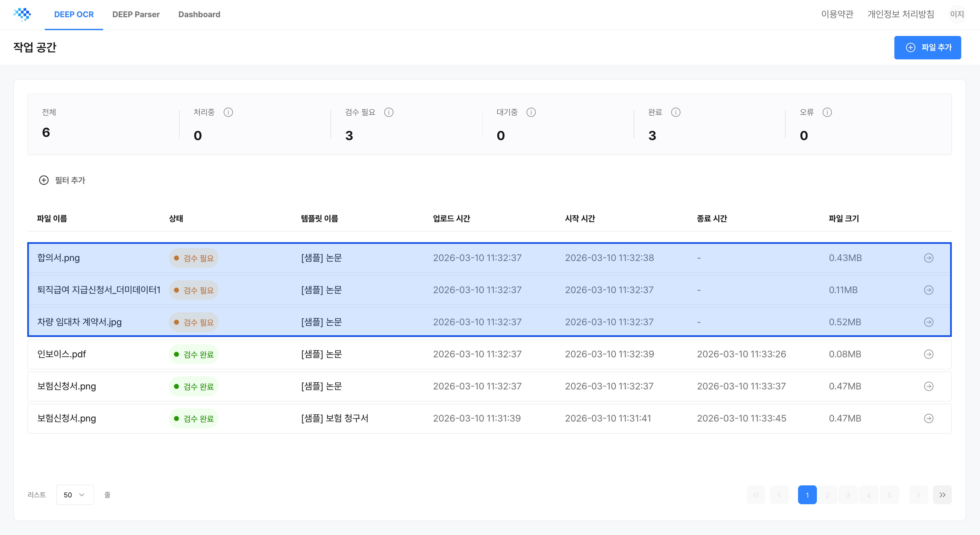Switch to the DEEP Parser tab
Viewport: 980px width, 535px height.
(x=136, y=14)
